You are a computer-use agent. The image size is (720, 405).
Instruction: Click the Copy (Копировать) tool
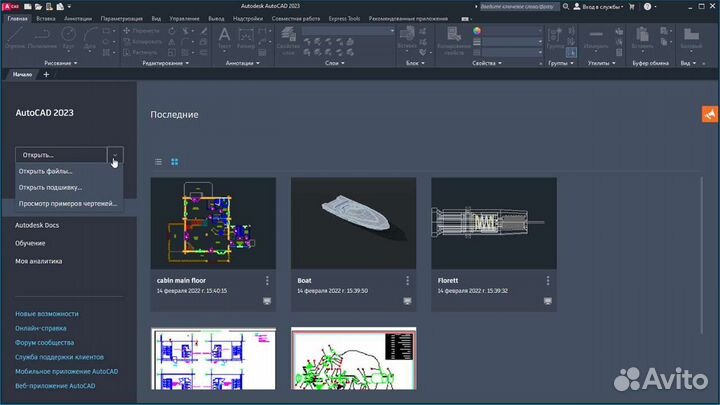(142, 42)
